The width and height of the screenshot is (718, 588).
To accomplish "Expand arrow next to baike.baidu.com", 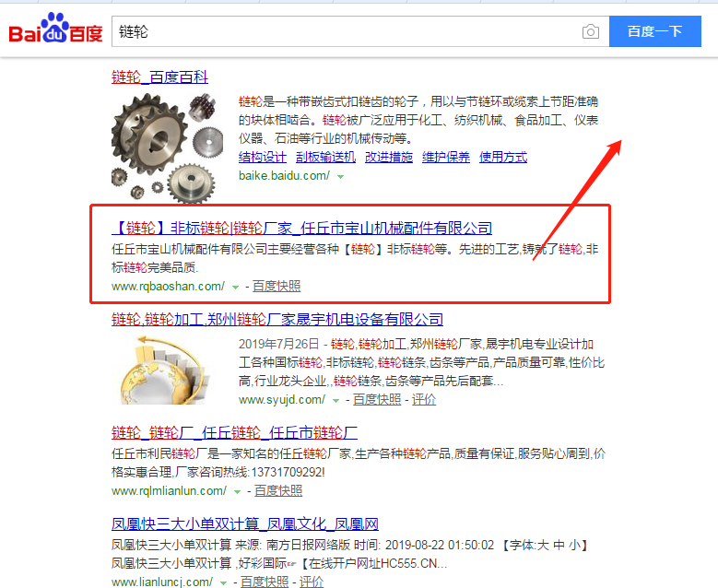I will (x=341, y=176).
